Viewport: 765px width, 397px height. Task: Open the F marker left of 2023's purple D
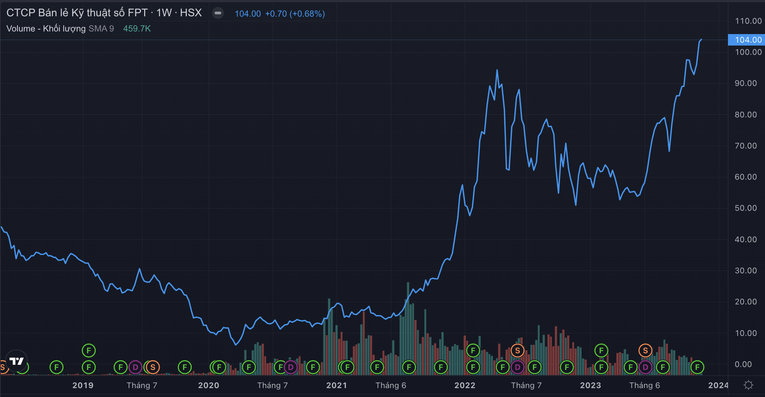pyautogui.click(x=630, y=367)
